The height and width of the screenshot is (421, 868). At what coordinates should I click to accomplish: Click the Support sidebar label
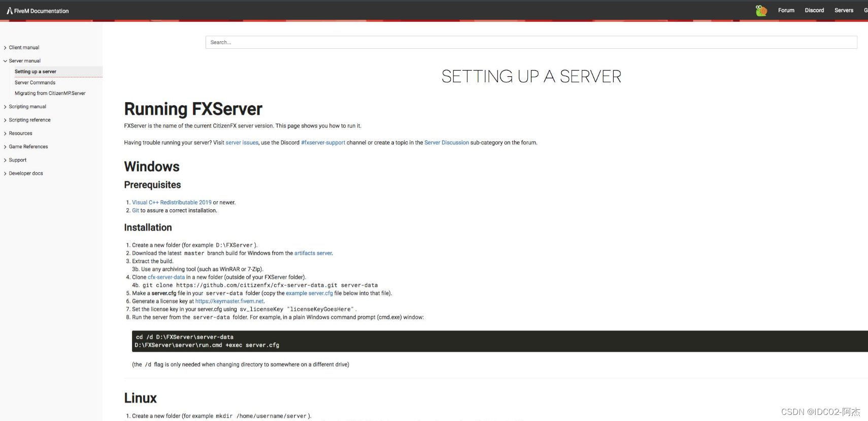[17, 160]
